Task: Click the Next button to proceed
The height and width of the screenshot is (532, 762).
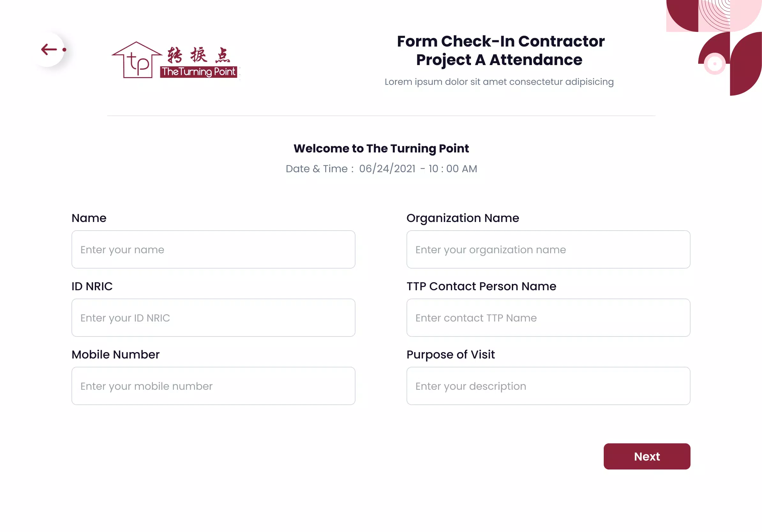Action: pos(647,456)
